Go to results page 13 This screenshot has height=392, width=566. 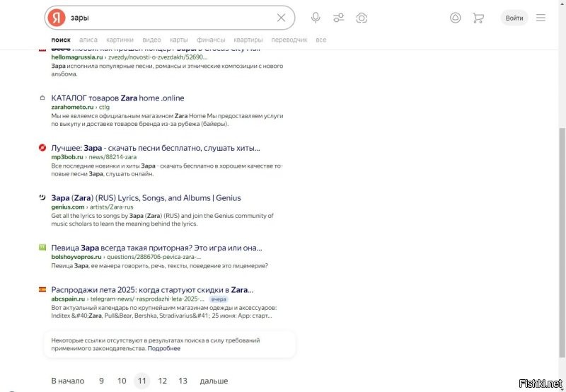(183, 381)
